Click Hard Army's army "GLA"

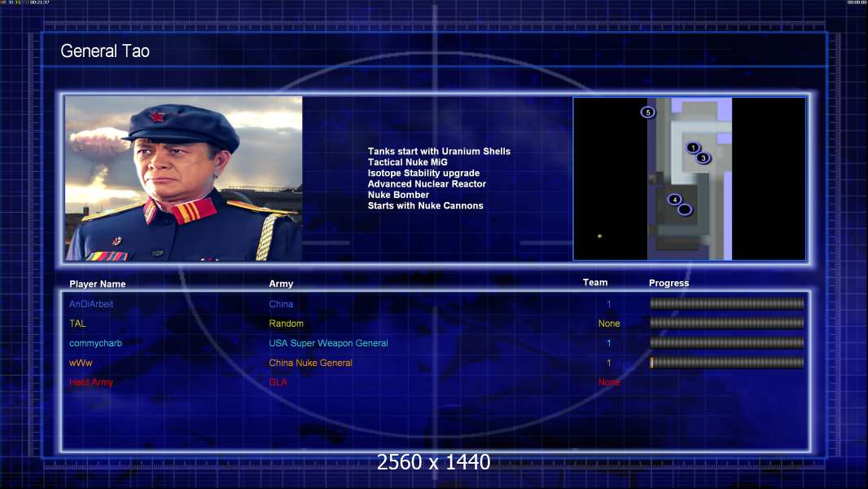[278, 382]
